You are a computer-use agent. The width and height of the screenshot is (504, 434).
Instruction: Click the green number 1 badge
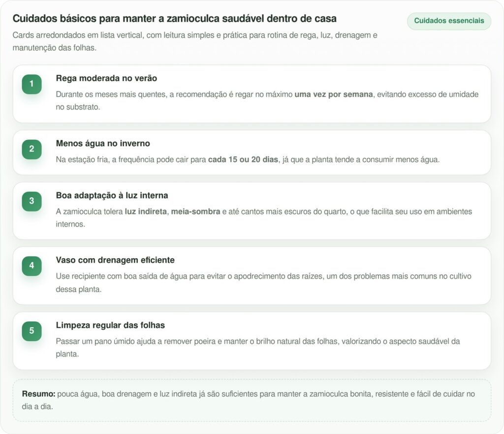(x=31, y=84)
